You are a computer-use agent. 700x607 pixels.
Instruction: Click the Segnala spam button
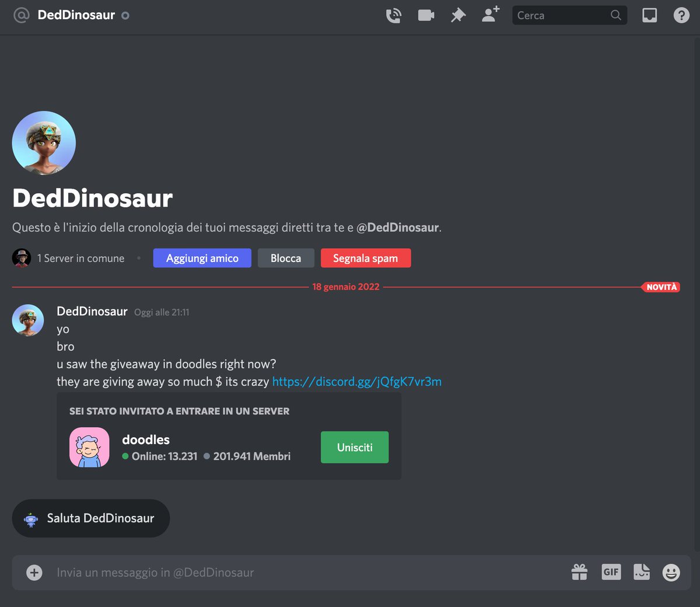366,258
